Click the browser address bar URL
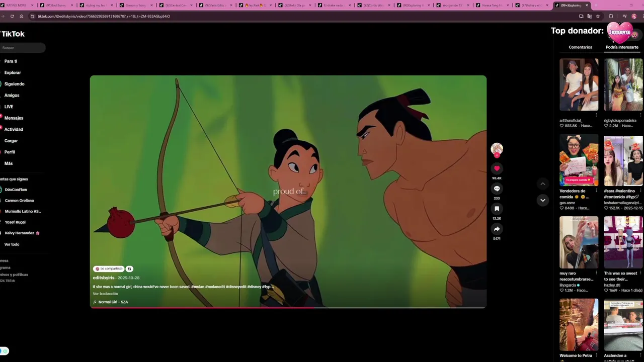644x362 pixels. (104, 16)
